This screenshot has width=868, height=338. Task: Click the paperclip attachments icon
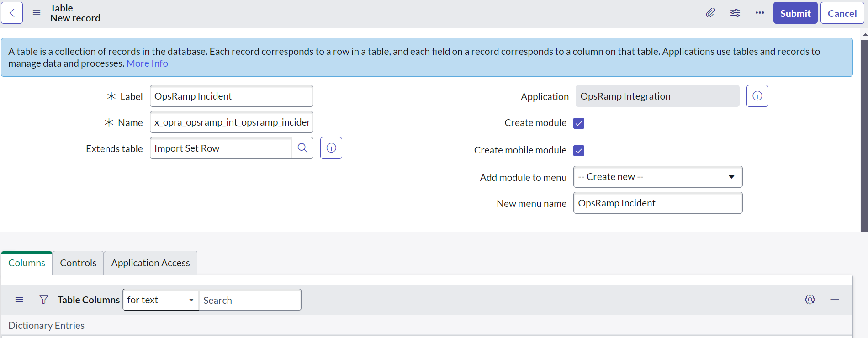tap(710, 13)
